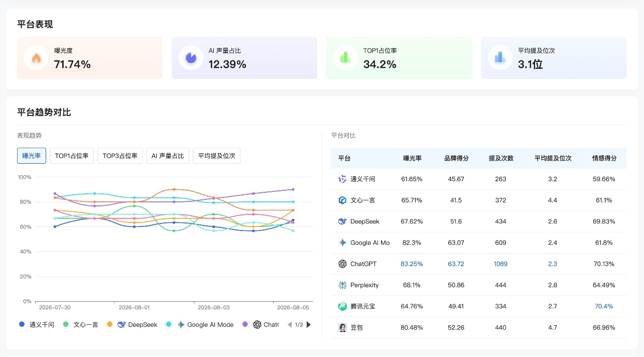This screenshot has width=644, height=357.
Task: Click the 平台趋势对比 section heading
Action: (x=44, y=112)
